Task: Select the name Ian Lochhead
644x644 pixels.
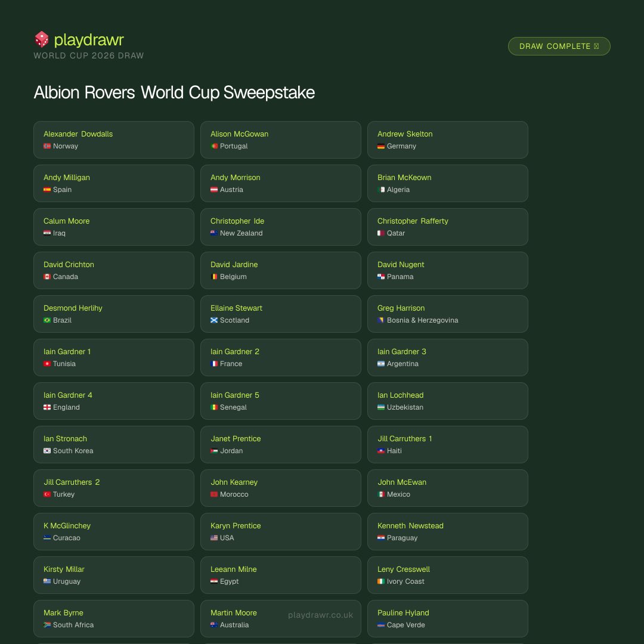Action: (x=401, y=395)
